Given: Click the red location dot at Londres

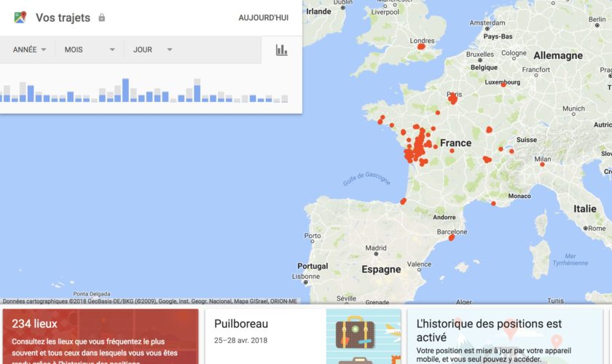Looking at the screenshot, I should (421, 47).
